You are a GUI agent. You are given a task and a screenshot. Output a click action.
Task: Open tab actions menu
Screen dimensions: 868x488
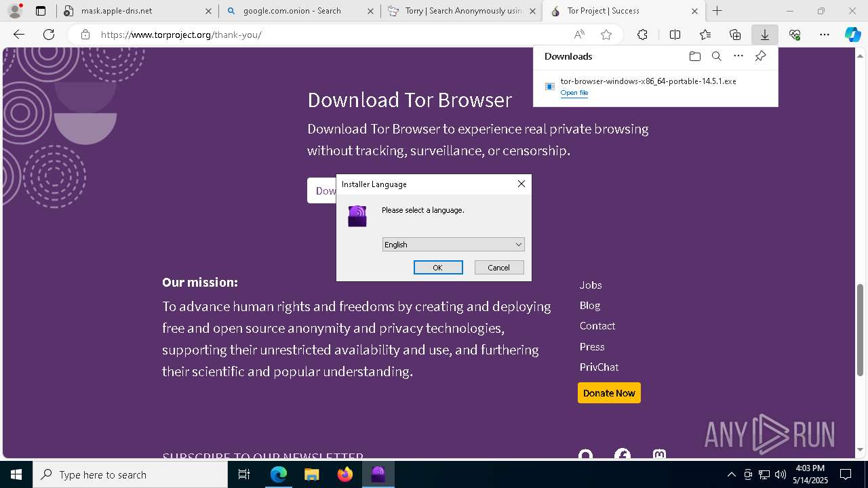pos(41,11)
